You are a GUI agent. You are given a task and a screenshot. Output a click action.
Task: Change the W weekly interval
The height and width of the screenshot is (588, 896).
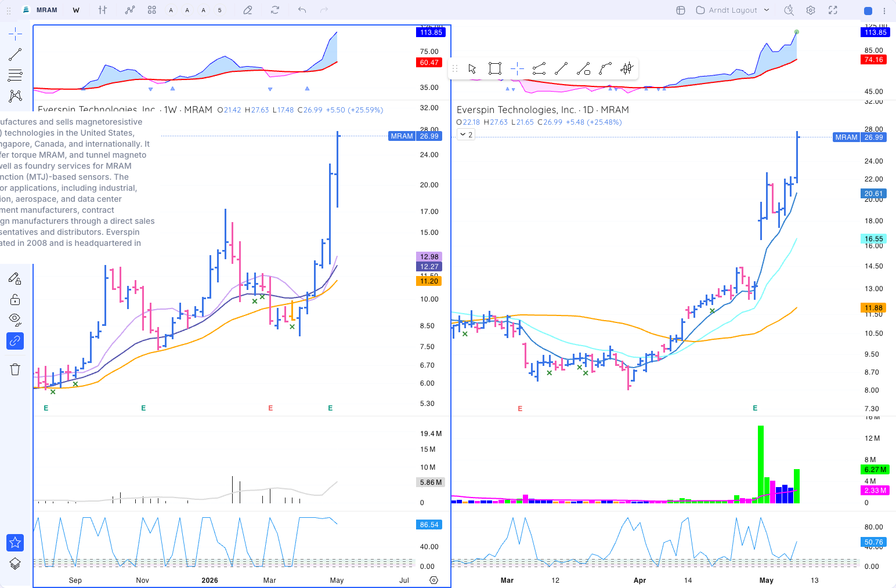point(76,10)
